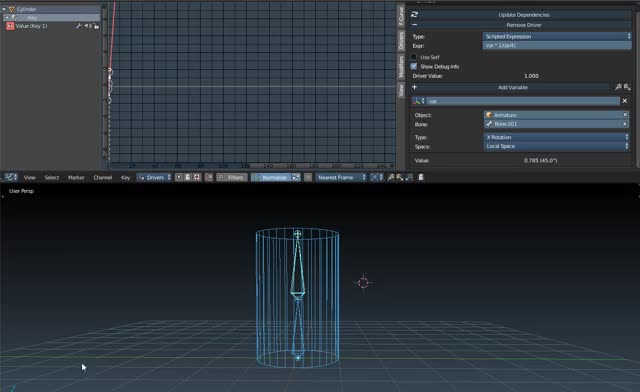This screenshot has width=640, height=392.
Task: Open the Key menu in graph editor
Action: tap(125, 178)
